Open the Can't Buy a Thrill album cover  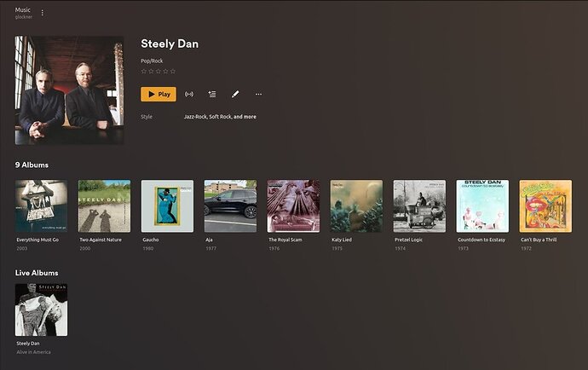click(545, 206)
